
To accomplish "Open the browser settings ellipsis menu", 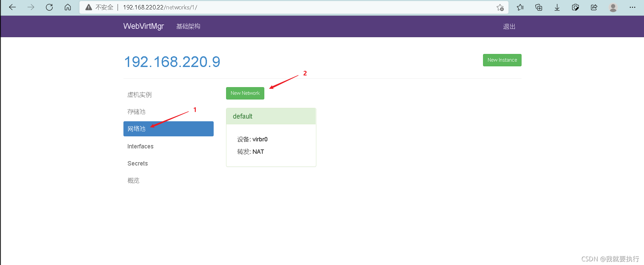I will click(633, 7).
